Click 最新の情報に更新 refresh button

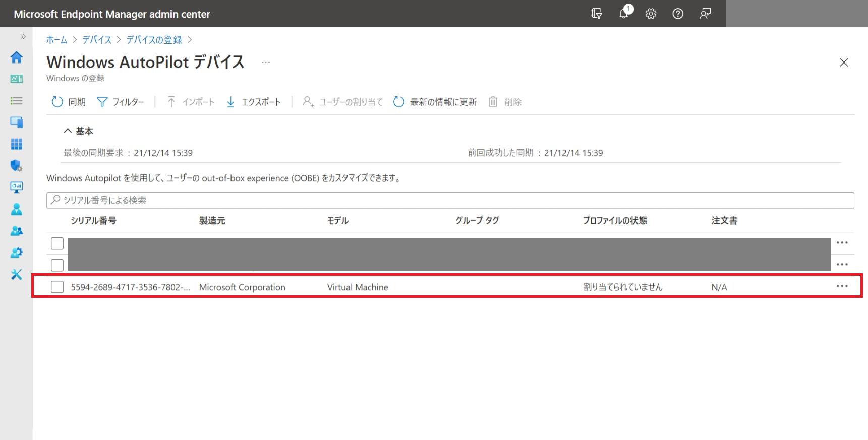coord(435,102)
